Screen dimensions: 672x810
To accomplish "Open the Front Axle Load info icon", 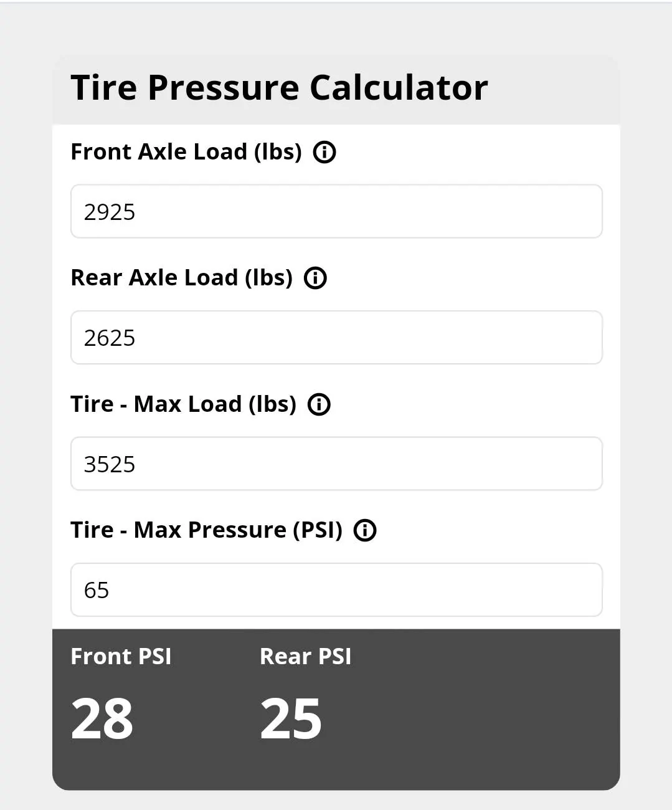I will pos(324,152).
